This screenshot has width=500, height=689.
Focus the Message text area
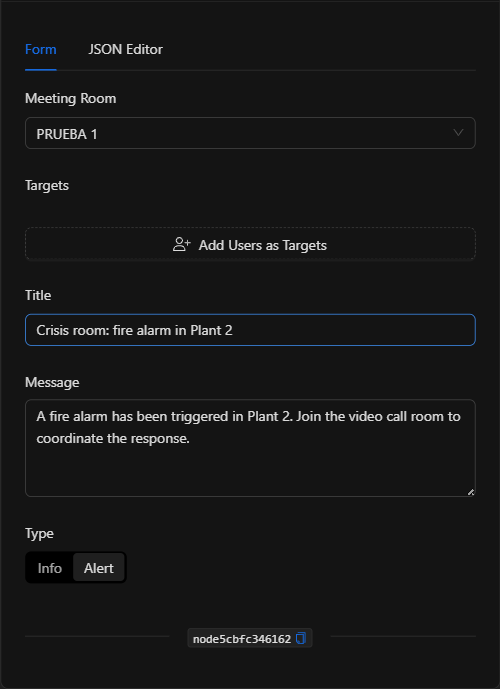click(250, 448)
